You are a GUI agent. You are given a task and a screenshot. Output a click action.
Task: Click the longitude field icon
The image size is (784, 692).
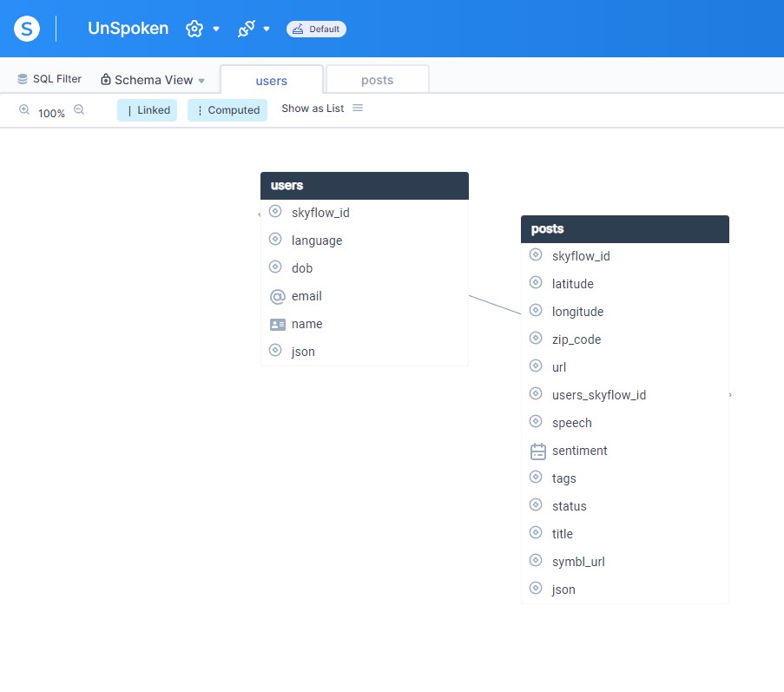[x=536, y=310]
